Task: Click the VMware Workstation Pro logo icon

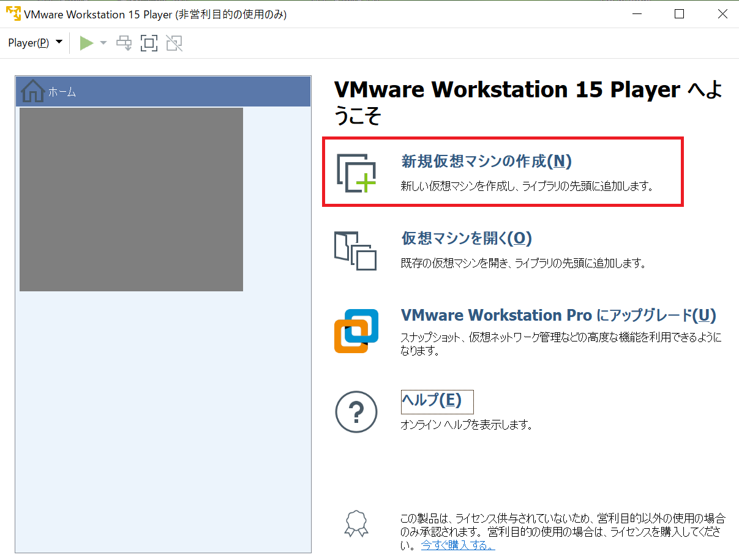Action: (x=356, y=331)
